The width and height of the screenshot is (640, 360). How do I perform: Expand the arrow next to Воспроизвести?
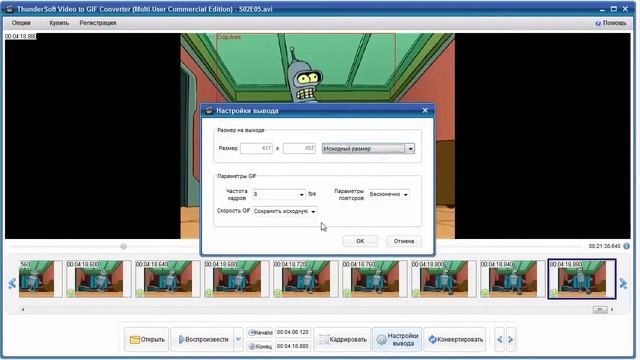pyautogui.click(x=238, y=339)
